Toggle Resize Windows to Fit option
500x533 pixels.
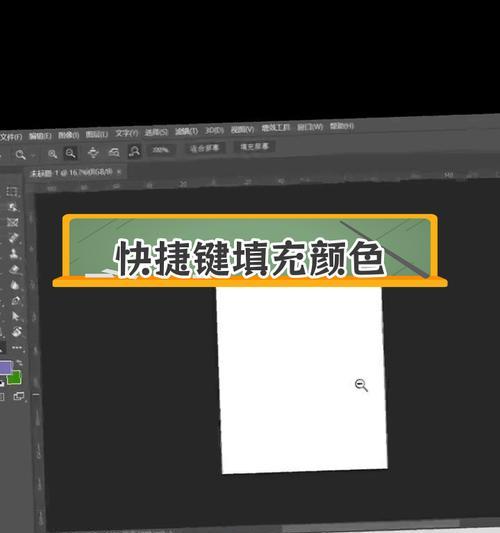[x=93, y=153]
